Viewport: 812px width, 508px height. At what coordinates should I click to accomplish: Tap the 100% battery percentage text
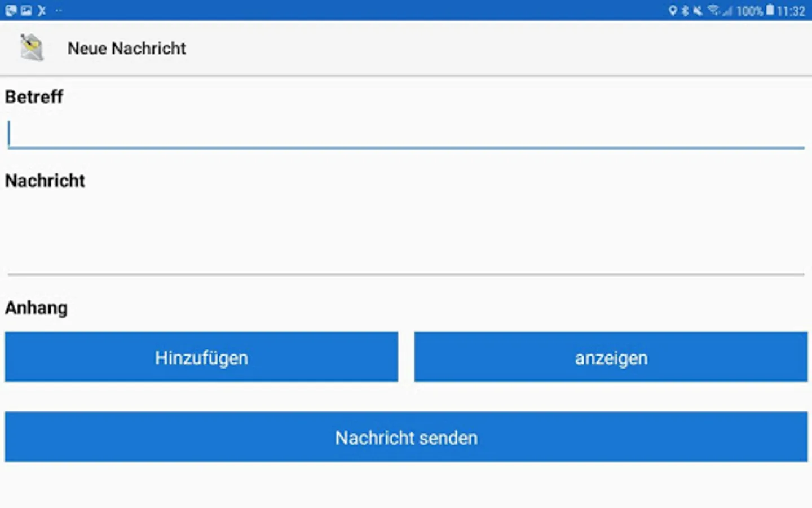pos(749,11)
